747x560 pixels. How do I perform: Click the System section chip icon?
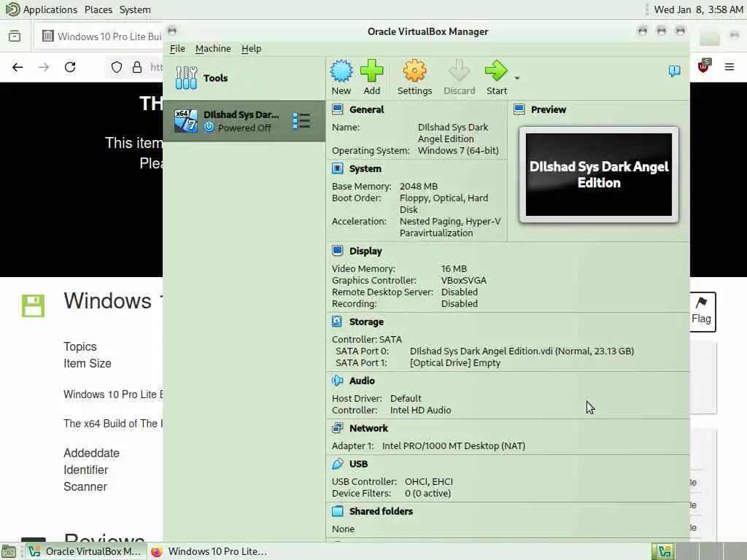click(337, 168)
